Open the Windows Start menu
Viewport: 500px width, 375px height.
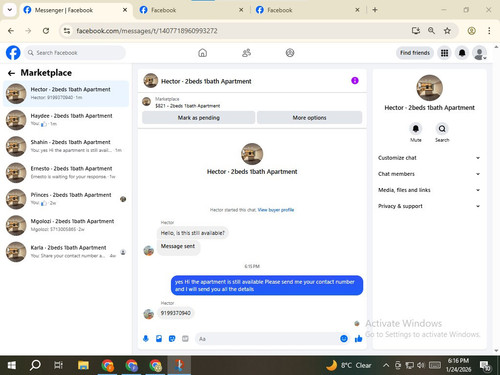[12, 365]
